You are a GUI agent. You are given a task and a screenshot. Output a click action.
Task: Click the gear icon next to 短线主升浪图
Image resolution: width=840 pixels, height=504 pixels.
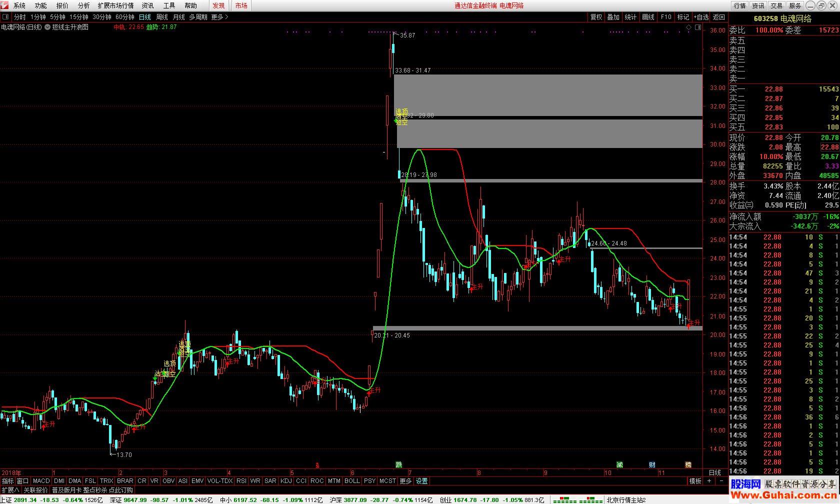coord(48,27)
